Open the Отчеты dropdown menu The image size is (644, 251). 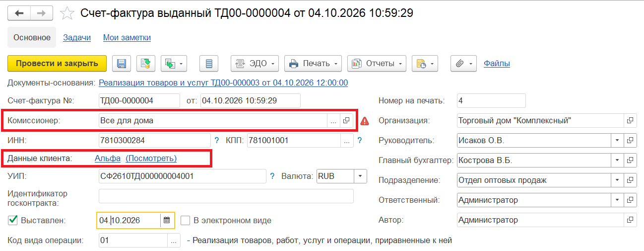(x=377, y=63)
